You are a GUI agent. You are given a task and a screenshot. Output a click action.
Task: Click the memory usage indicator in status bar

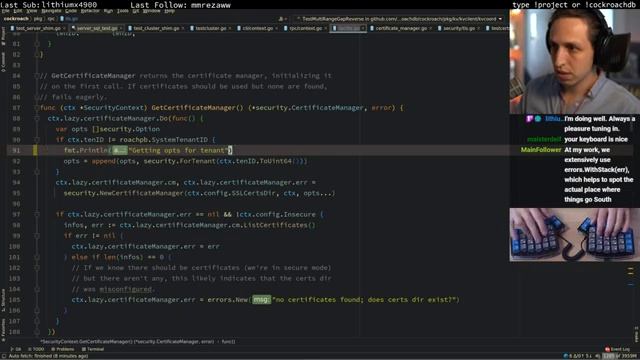tap(620, 356)
